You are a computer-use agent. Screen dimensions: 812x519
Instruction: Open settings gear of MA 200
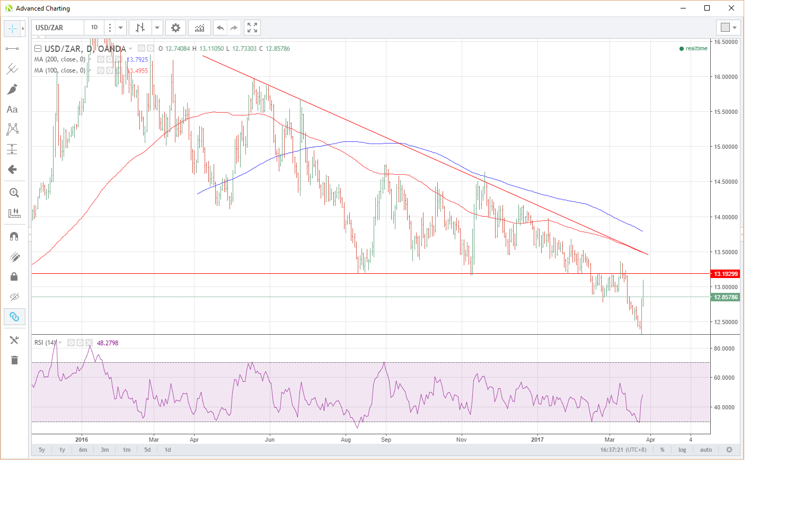tap(110, 59)
